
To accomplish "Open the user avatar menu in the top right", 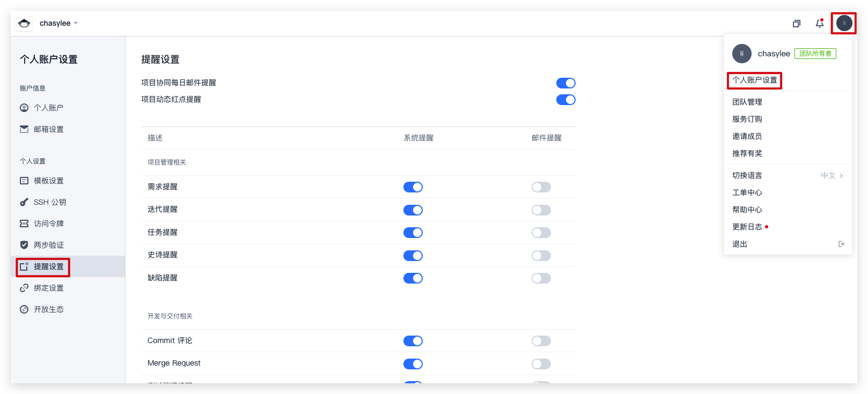I will pos(844,23).
